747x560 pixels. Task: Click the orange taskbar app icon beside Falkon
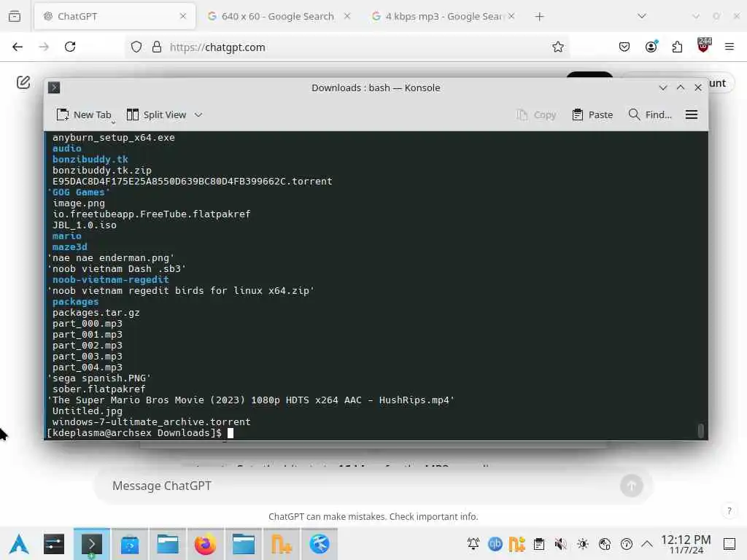281,544
